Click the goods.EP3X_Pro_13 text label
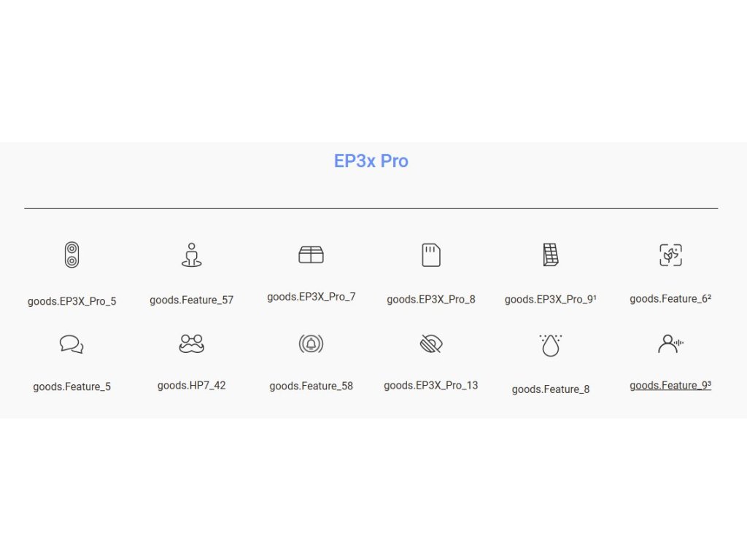 (431, 385)
